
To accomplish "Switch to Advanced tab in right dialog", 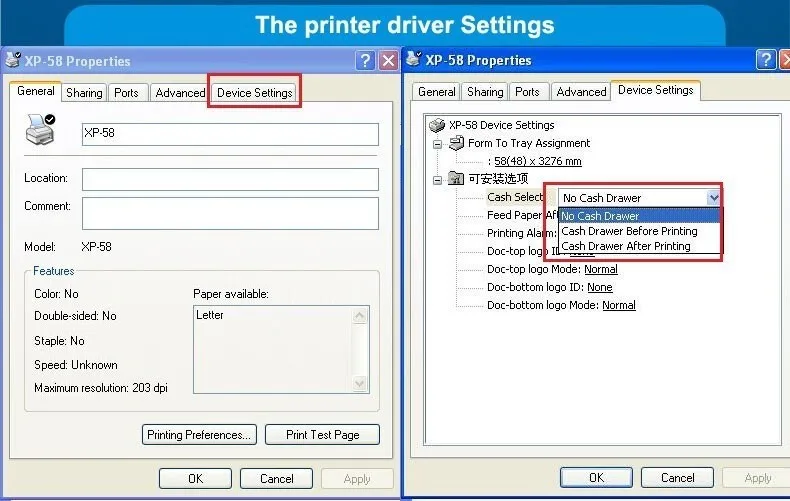I will pyautogui.click(x=581, y=92).
